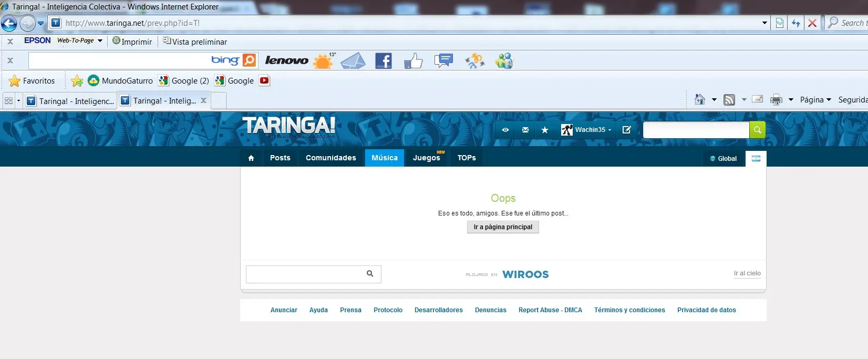Click Imprimir in EPSON toolbar

(x=132, y=42)
